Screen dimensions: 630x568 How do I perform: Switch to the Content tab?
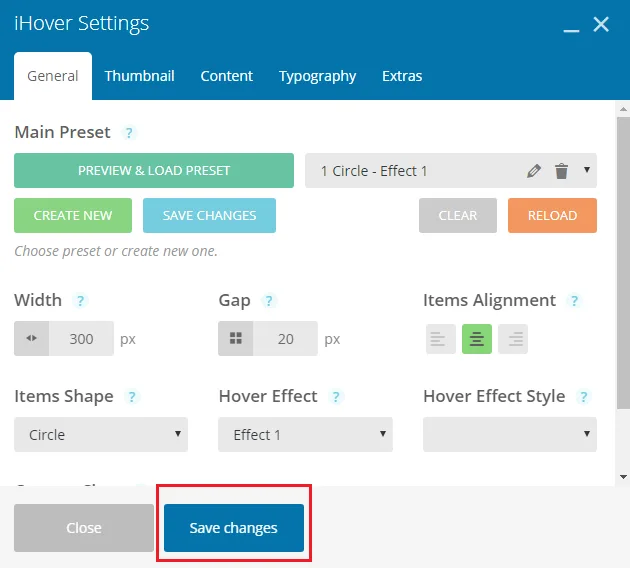tap(227, 76)
